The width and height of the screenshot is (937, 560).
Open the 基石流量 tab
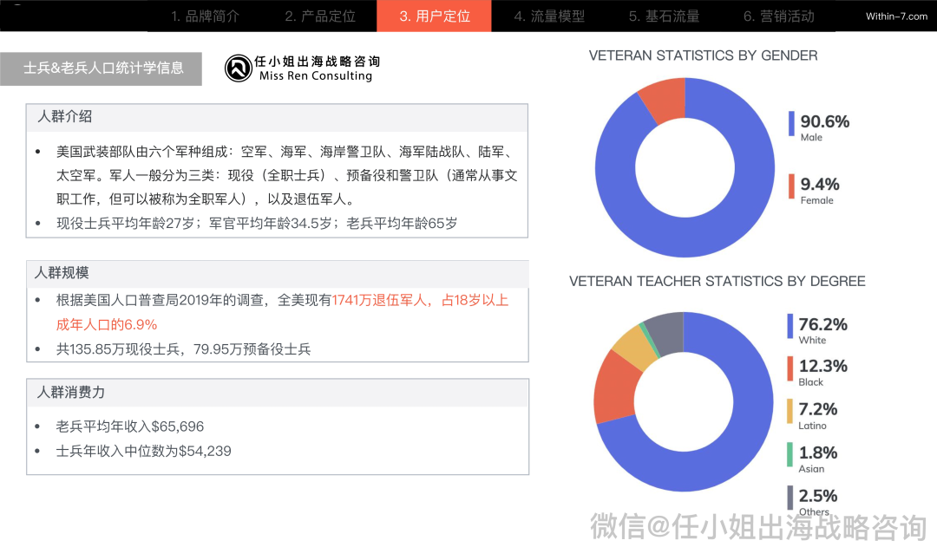(664, 16)
